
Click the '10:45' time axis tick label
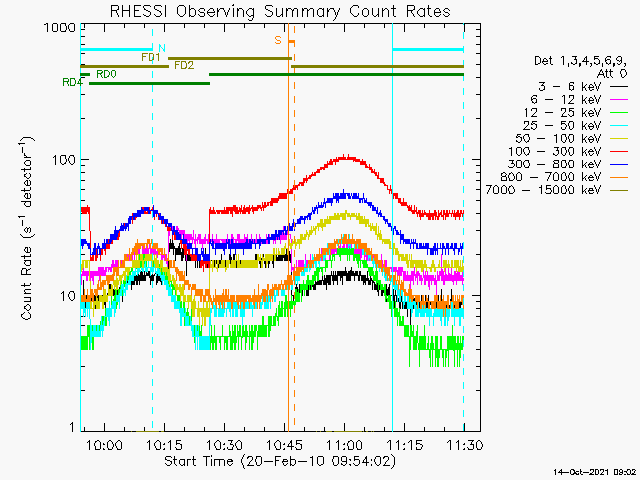284,444
